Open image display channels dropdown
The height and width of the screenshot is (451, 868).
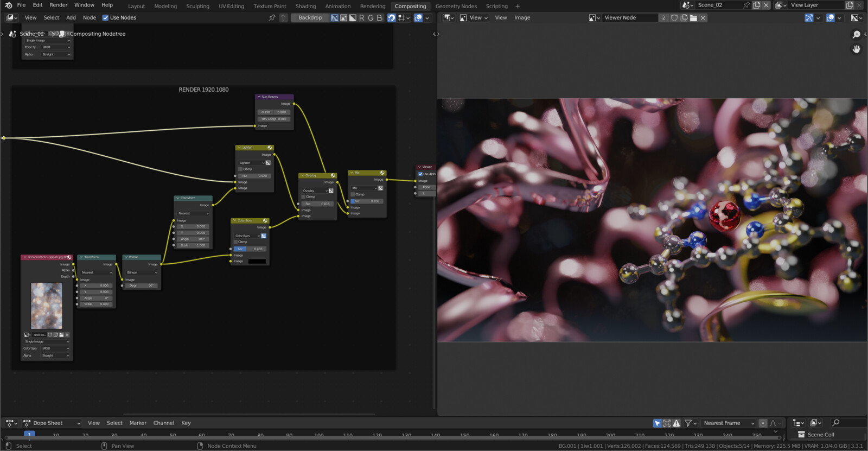tap(857, 18)
